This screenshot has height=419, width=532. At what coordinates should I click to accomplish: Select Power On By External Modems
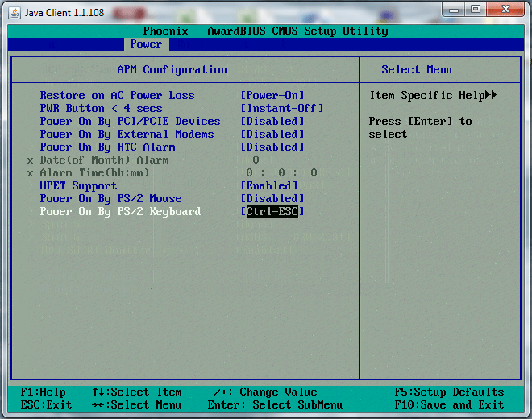pos(127,134)
